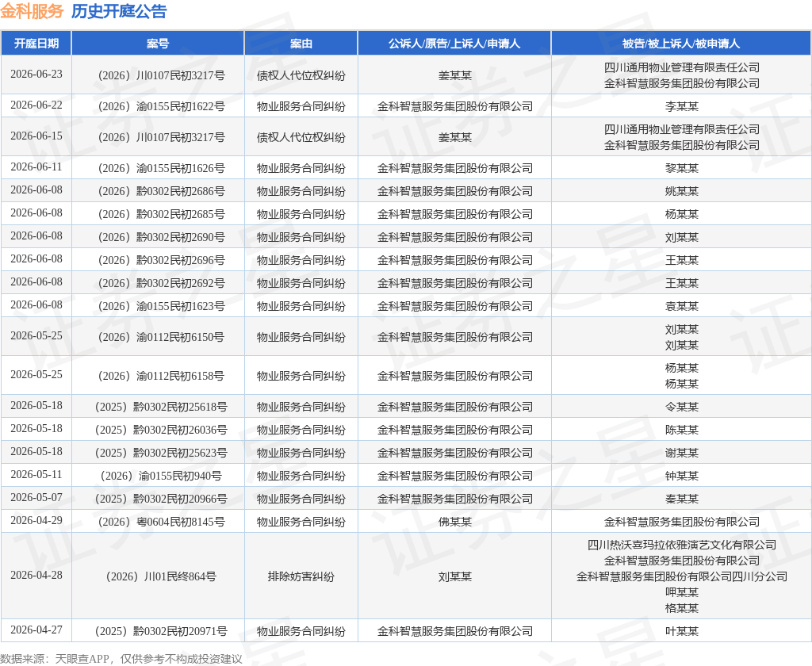
Task: Click the date 2026-04-27 cell
Action: tap(36, 630)
